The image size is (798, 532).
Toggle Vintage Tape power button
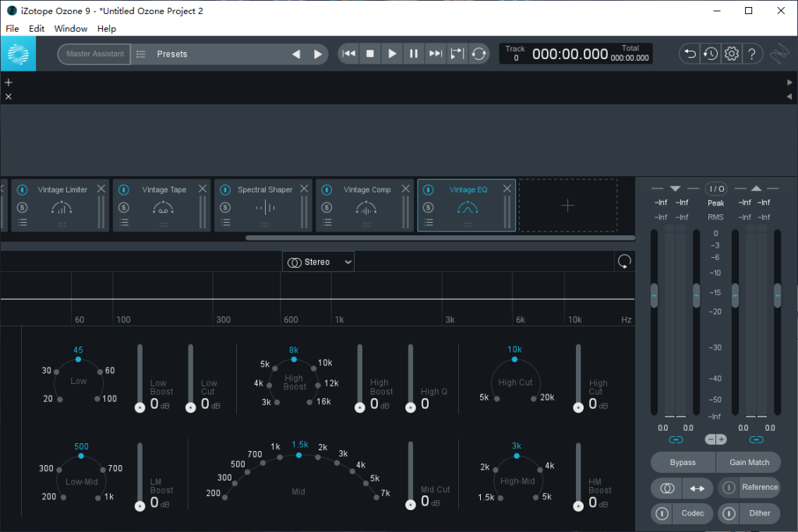point(124,190)
